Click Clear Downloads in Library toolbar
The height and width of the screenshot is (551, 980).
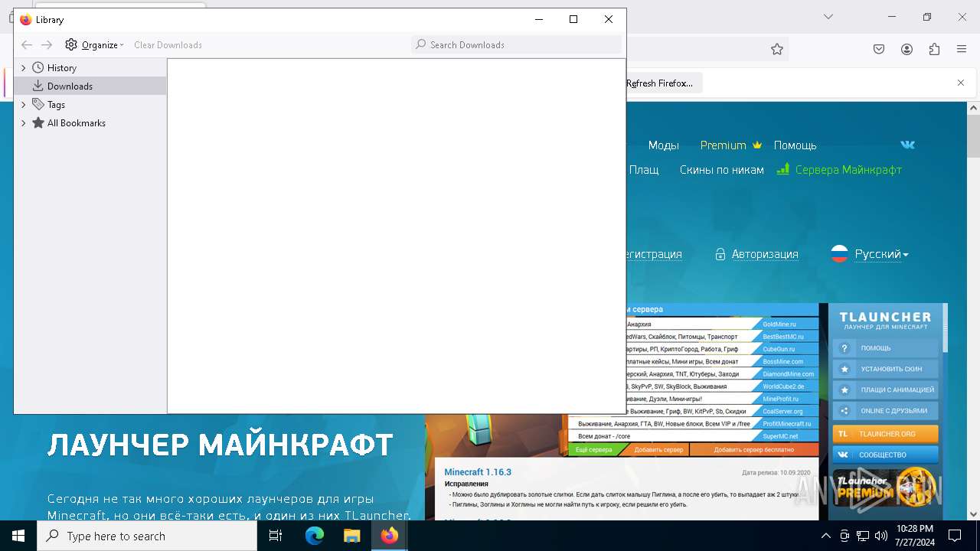(168, 45)
